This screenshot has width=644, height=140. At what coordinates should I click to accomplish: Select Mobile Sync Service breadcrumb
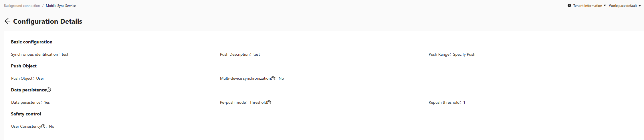click(x=61, y=6)
